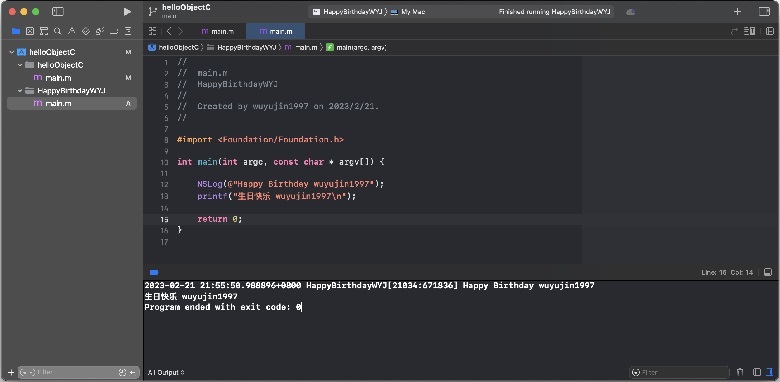Screen dimensions: 780x382
Task: Open the Source Control navigator
Action: (x=30, y=31)
